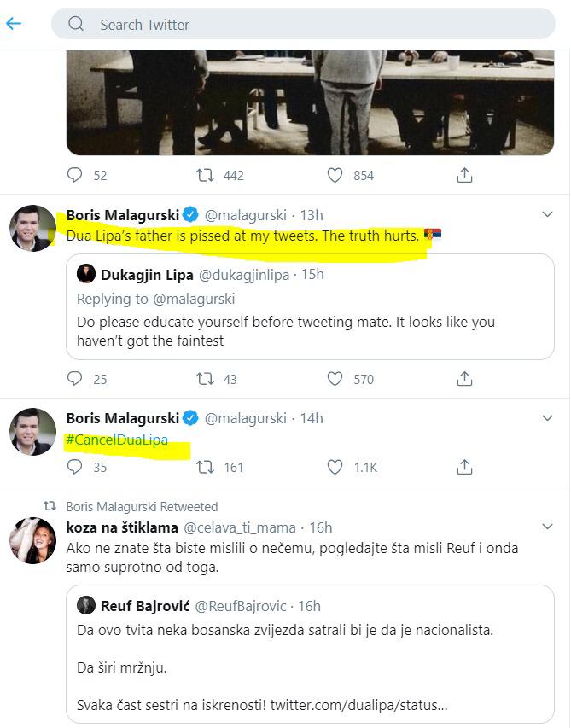The image size is (571, 728).
Task: View the image at top of the feed
Action: point(310,102)
